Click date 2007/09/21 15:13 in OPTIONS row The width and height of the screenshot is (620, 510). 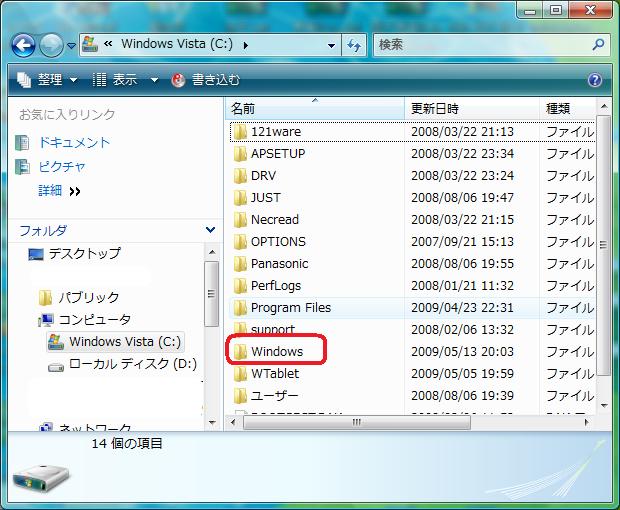click(462, 242)
